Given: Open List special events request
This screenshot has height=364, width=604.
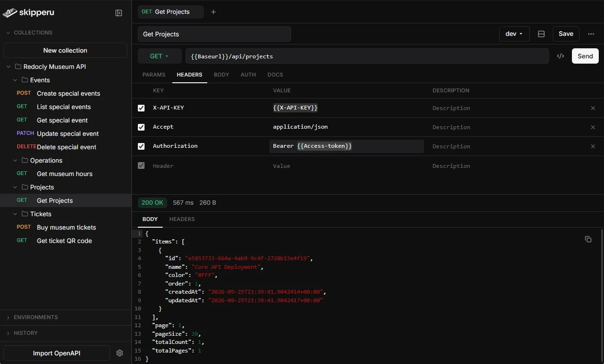Looking at the screenshot, I should tap(66, 107).
